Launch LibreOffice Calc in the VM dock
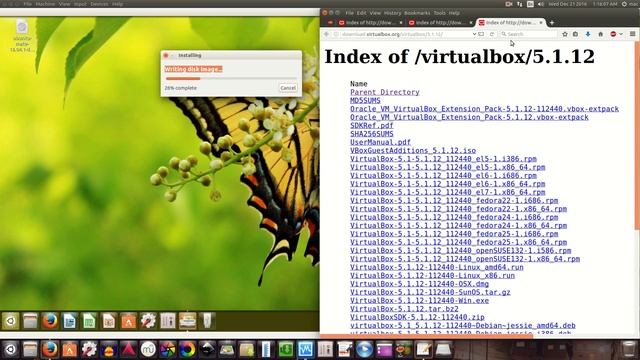Screen dimensions: 640x360 [x=89, y=321]
